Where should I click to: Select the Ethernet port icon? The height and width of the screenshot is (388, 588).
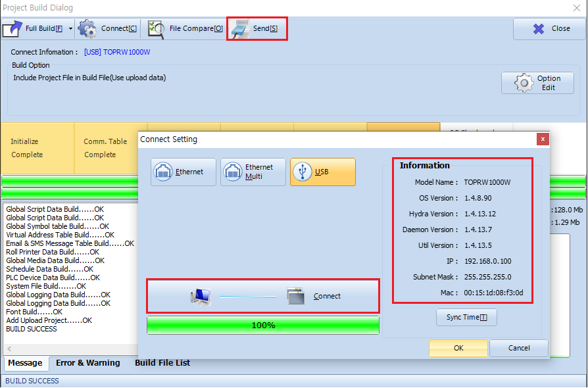(x=163, y=172)
